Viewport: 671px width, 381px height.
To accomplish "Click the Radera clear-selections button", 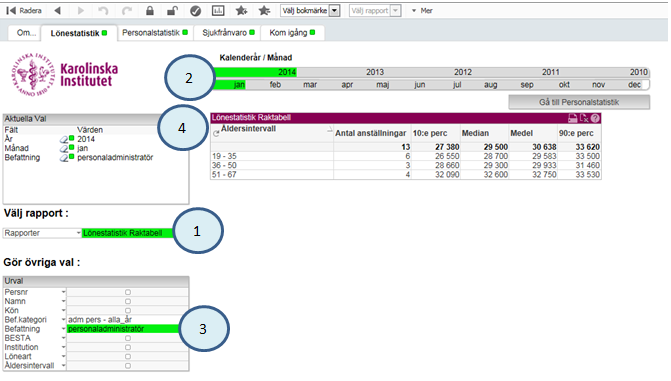I will coord(24,11).
